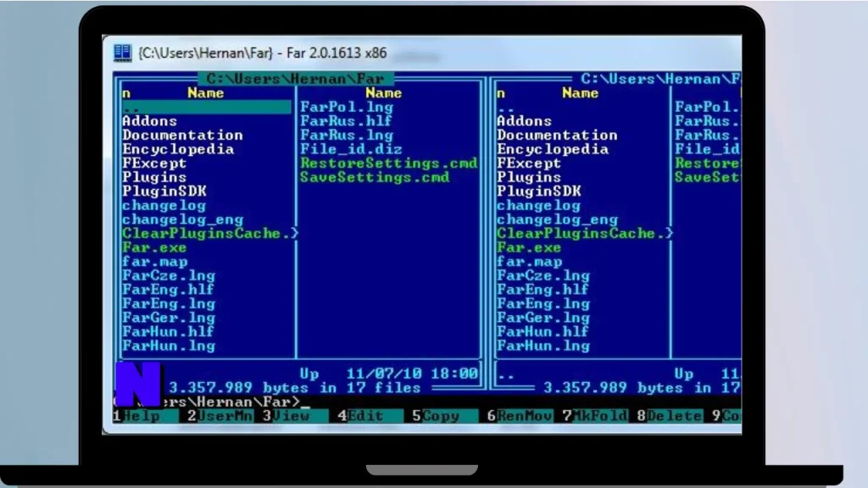The image size is (868, 488).
Task: Click second Name column header in left panel
Action: 384,93
